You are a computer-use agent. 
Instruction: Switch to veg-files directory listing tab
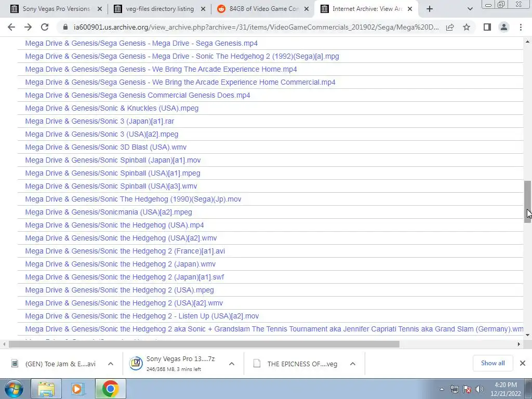[x=159, y=9]
